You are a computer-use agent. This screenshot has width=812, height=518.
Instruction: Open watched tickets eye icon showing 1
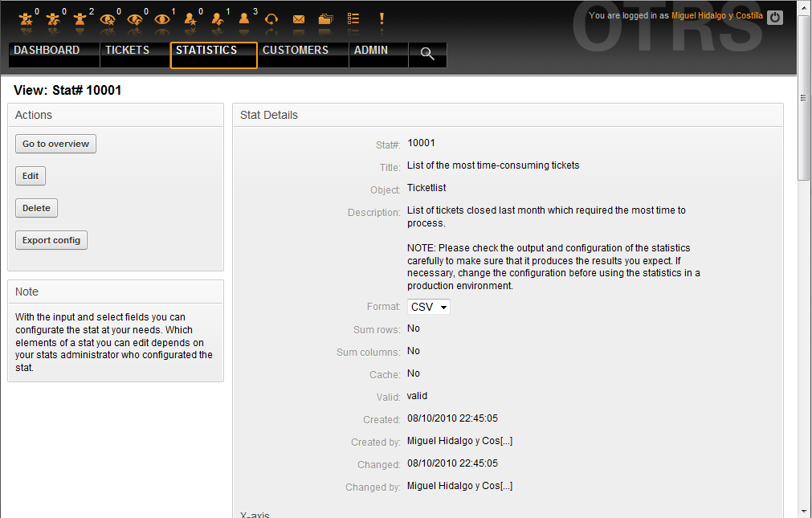click(x=162, y=19)
